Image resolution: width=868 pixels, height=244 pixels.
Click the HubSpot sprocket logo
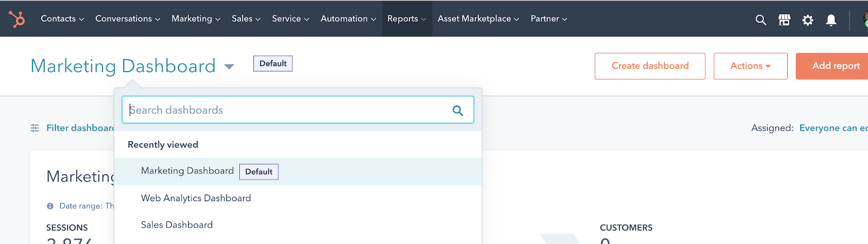(x=17, y=19)
